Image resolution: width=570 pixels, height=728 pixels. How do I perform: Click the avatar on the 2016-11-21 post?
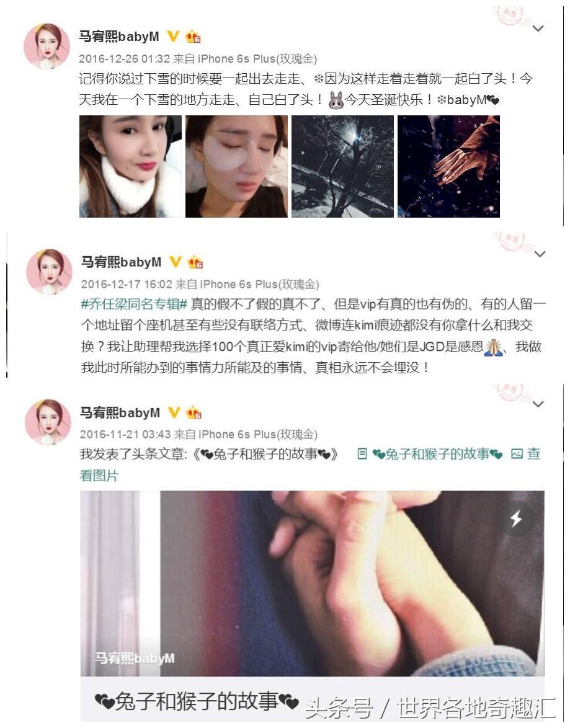(x=47, y=422)
